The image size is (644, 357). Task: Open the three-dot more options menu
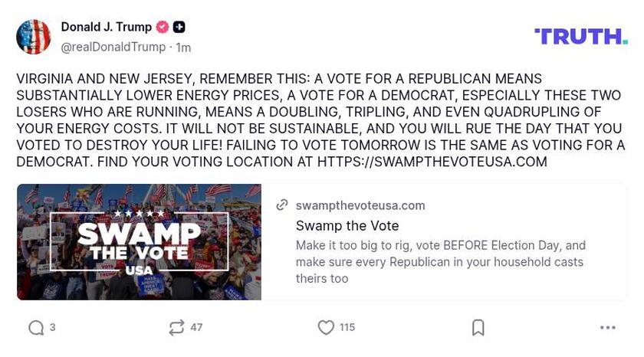pyautogui.click(x=607, y=328)
